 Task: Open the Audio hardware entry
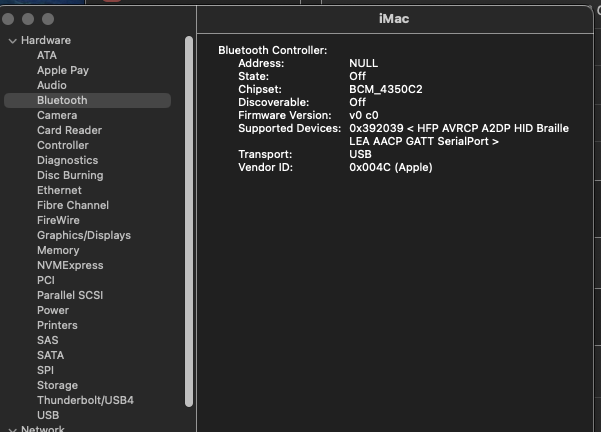tap(52, 85)
